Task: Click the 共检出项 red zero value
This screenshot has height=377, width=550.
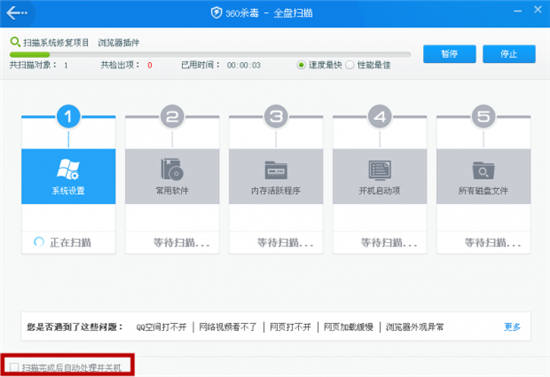Action: (x=150, y=65)
